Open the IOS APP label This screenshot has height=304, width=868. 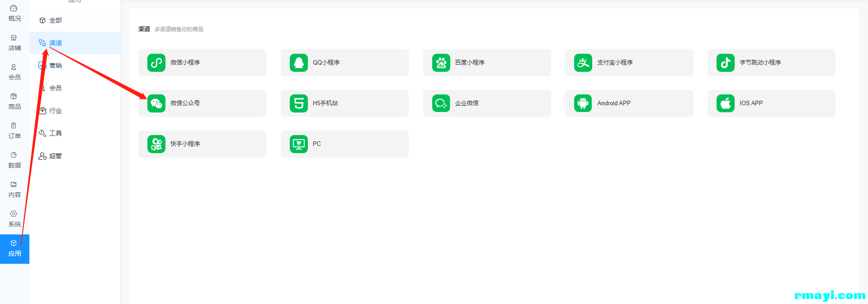click(x=751, y=103)
